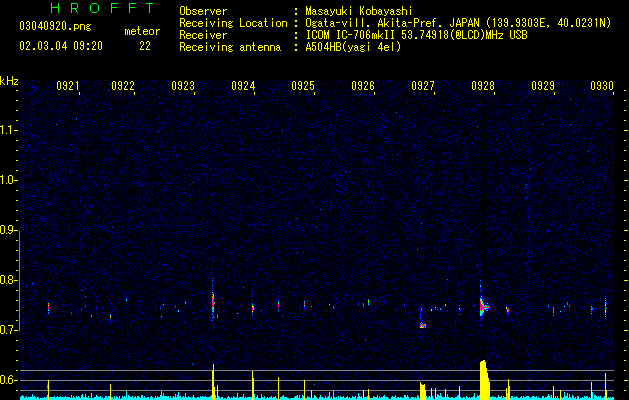The height and width of the screenshot is (400, 629).
Task: Click the 0930 time marker
Action: (x=602, y=86)
